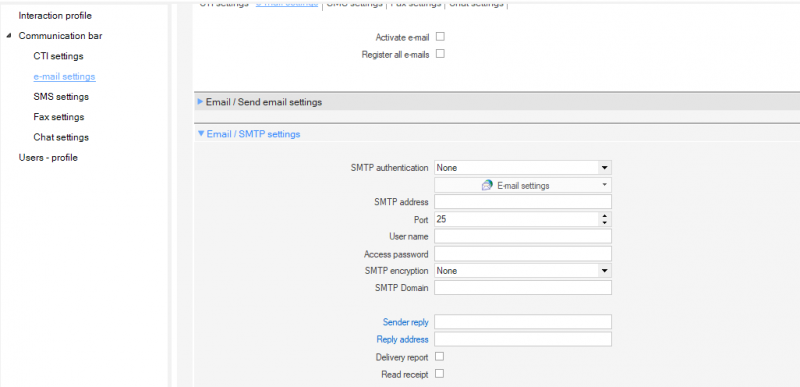Image resolution: width=800 pixels, height=387 pixels.
Task: Decrease Port value with down arrow
Action: (x=605, y=223)
